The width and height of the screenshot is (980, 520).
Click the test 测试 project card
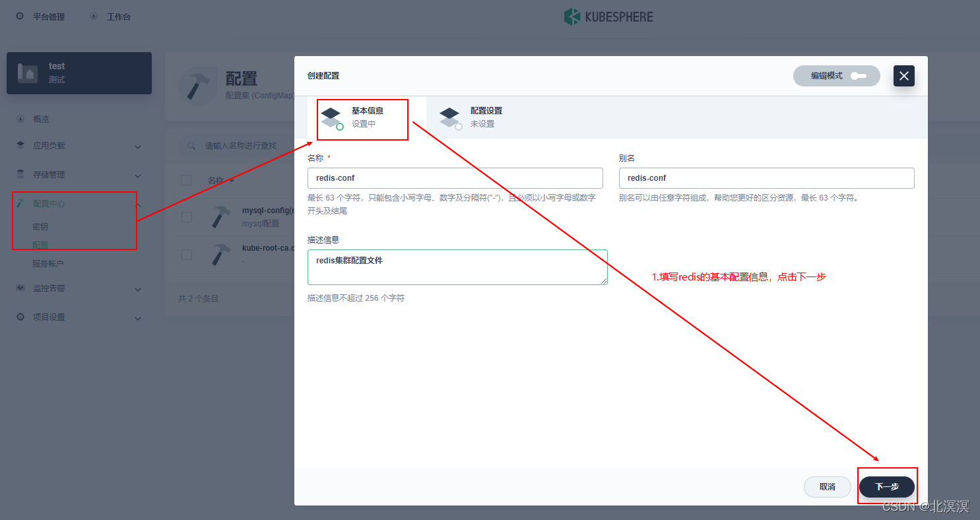coord(79,73)
